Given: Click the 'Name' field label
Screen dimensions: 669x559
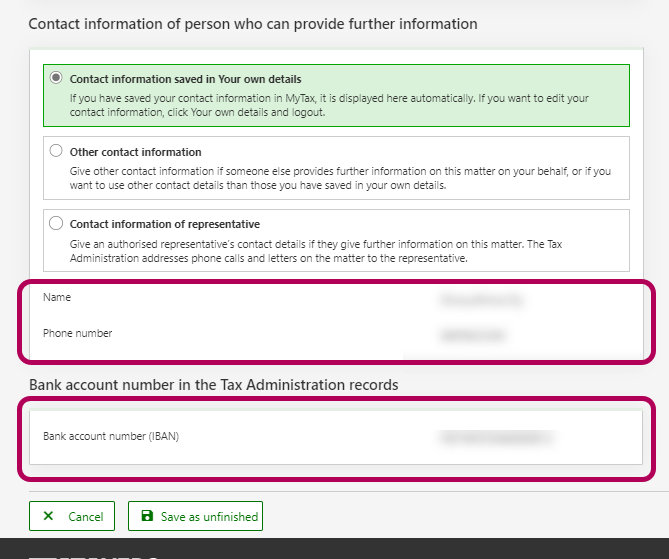Looking at the screenshot, I should (x=57, y=298).
